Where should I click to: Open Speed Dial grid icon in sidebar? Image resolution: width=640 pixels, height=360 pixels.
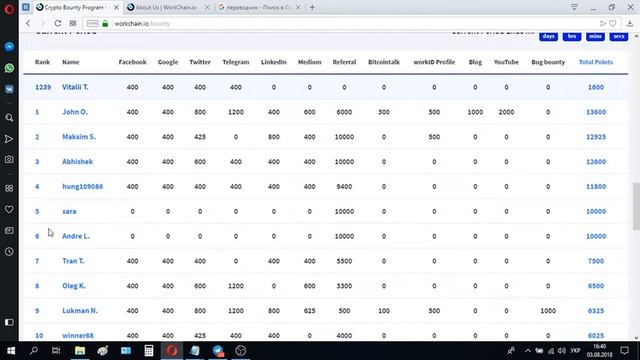9,188
